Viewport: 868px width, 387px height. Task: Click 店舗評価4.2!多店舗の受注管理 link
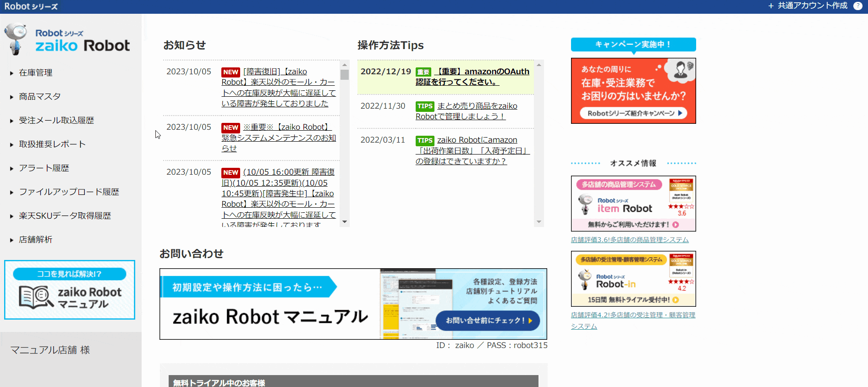(x=633, y=321)
